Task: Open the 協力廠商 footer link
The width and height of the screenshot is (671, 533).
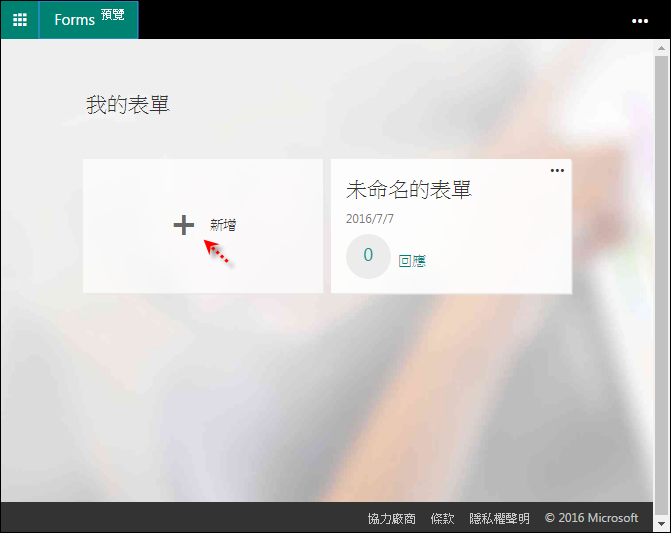Action: (392, 518)
